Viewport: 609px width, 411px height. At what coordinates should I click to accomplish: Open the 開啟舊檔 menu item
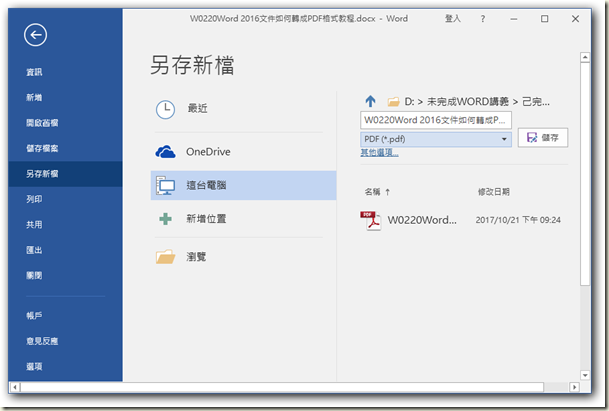coord(42,123)
